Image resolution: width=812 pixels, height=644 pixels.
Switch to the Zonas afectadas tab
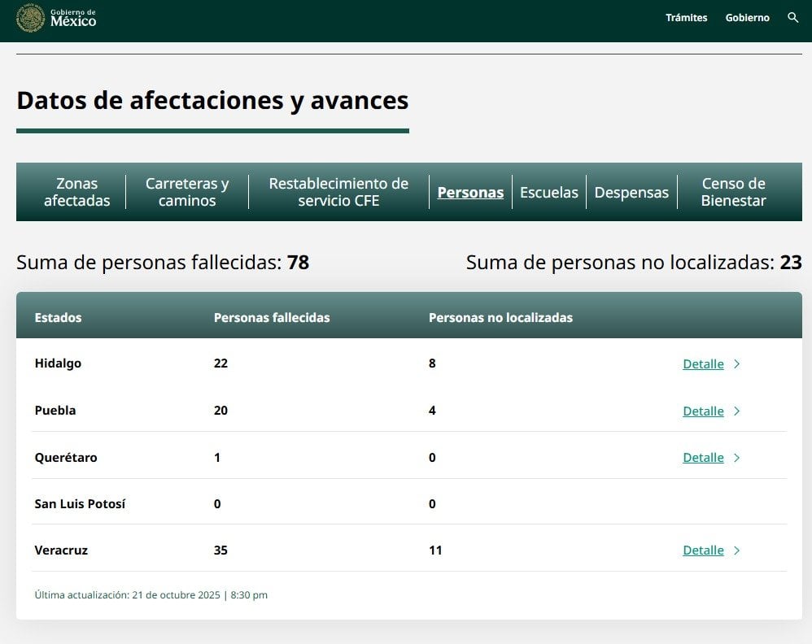pyautogui.click(x=76, y=192)
